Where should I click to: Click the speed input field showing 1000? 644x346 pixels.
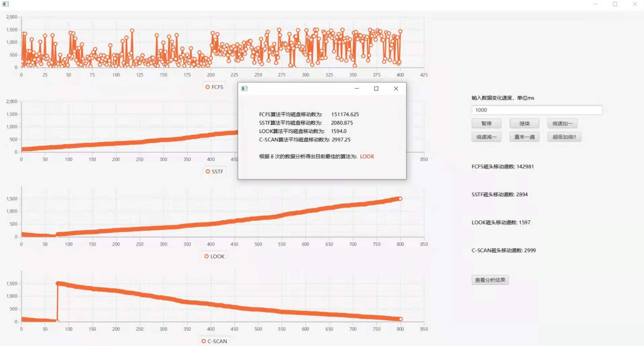[537, 110]
